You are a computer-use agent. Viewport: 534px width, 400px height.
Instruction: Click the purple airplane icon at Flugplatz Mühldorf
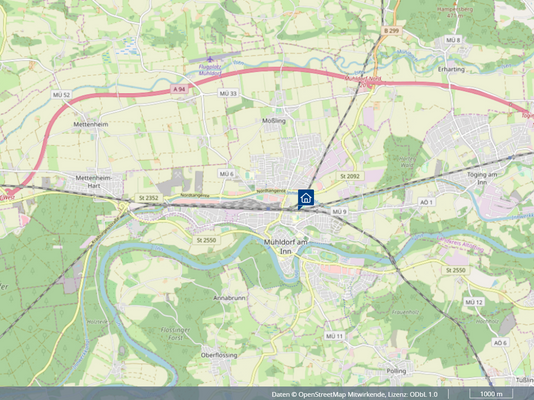click(209, 59)
